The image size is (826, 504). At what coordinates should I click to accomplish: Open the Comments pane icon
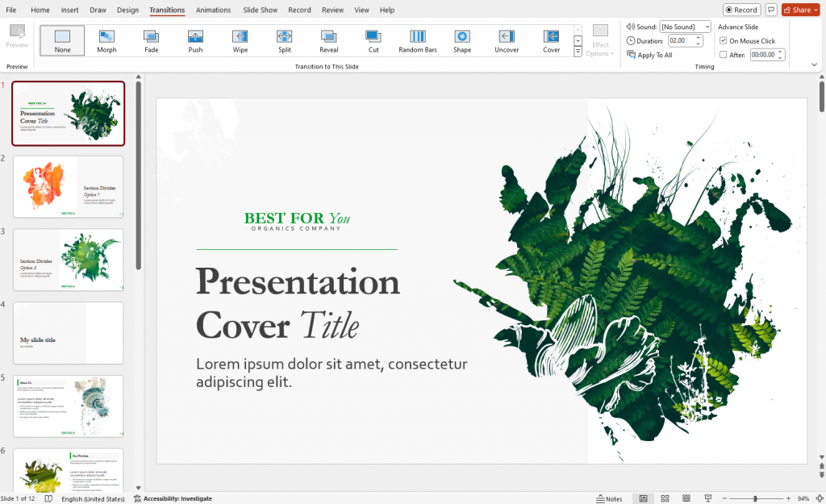(771, 10)
